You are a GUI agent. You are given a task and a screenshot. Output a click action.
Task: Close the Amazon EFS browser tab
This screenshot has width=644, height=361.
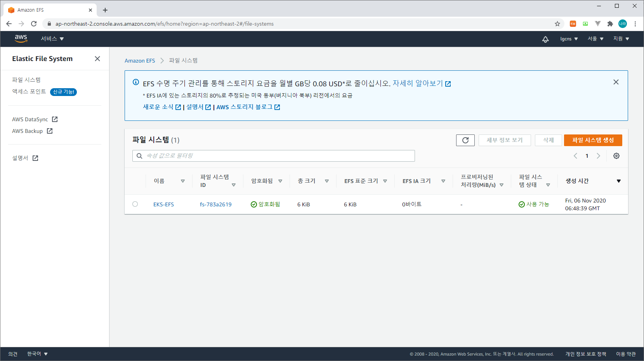pyautogui.click(x=90, y=10)
